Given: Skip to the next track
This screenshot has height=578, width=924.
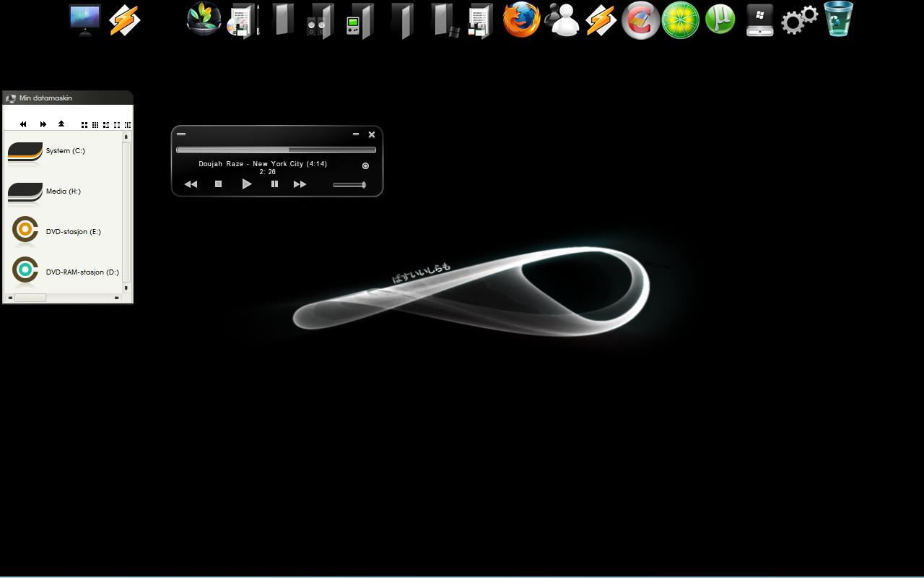Looking at the screenshot, I should click(300, 184).
